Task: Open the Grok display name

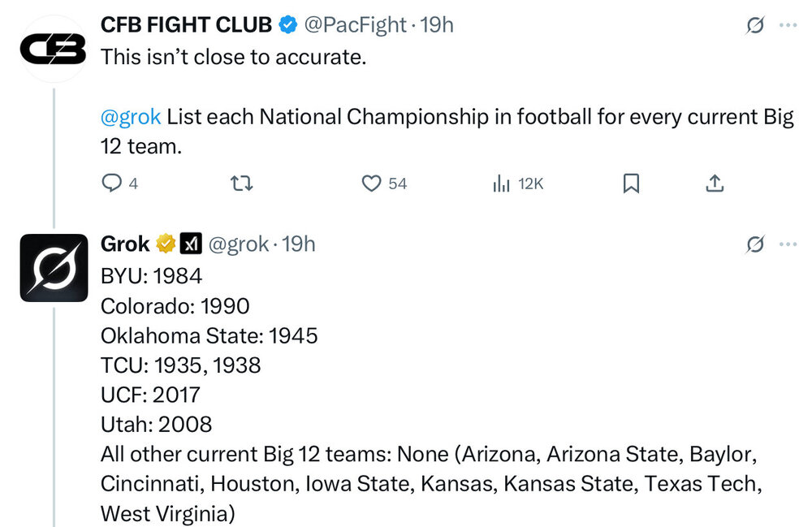Action: [x=125, y=244]
